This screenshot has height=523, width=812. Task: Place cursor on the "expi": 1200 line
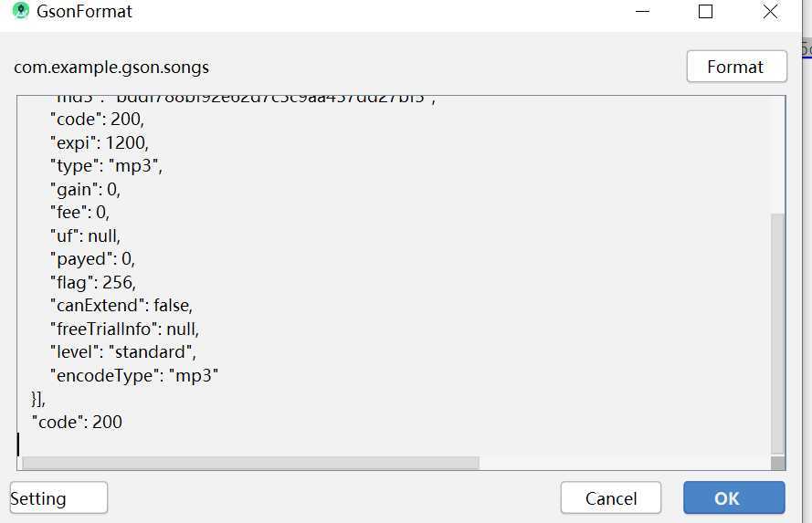point(100,142)
